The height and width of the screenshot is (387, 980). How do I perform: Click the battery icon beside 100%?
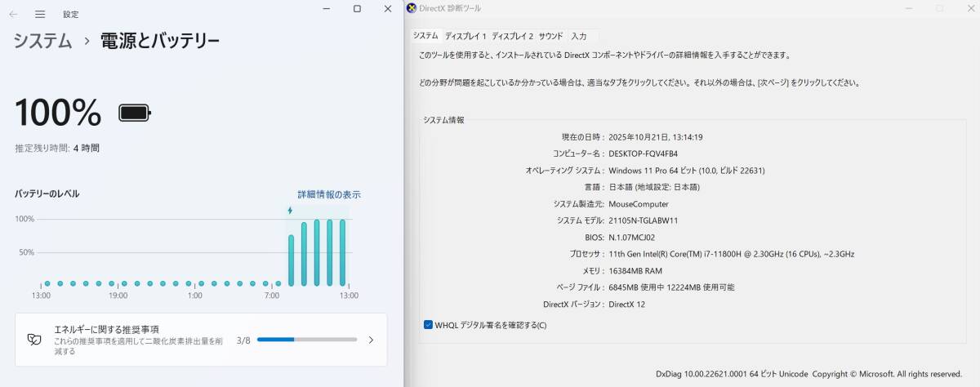pyautogui.click(x=135, y=113)
